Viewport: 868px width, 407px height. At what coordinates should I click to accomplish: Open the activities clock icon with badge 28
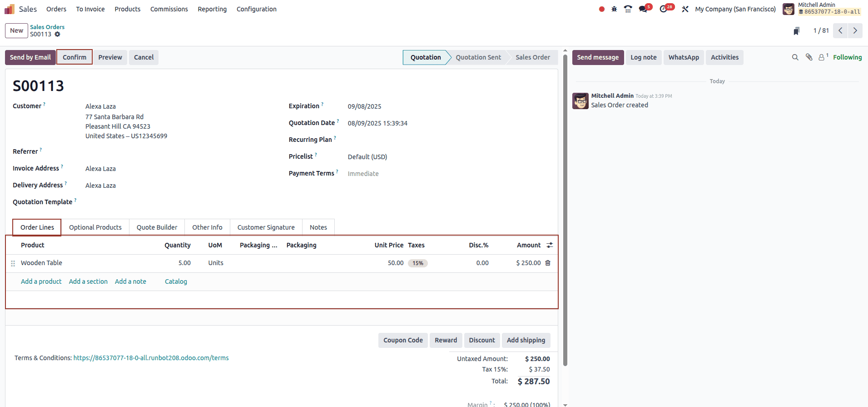664,9
